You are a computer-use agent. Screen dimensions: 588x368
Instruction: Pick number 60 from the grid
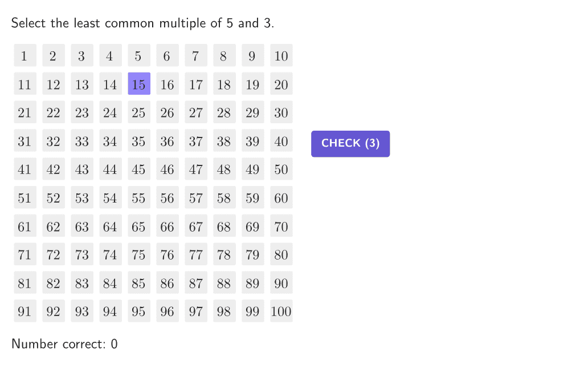tap(281, 198)
